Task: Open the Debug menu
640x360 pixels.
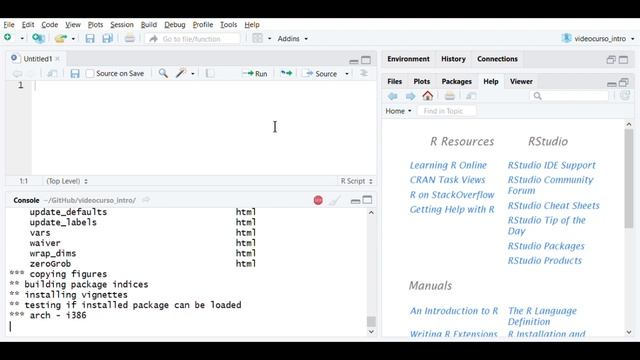Action: (x=175, y=24)
